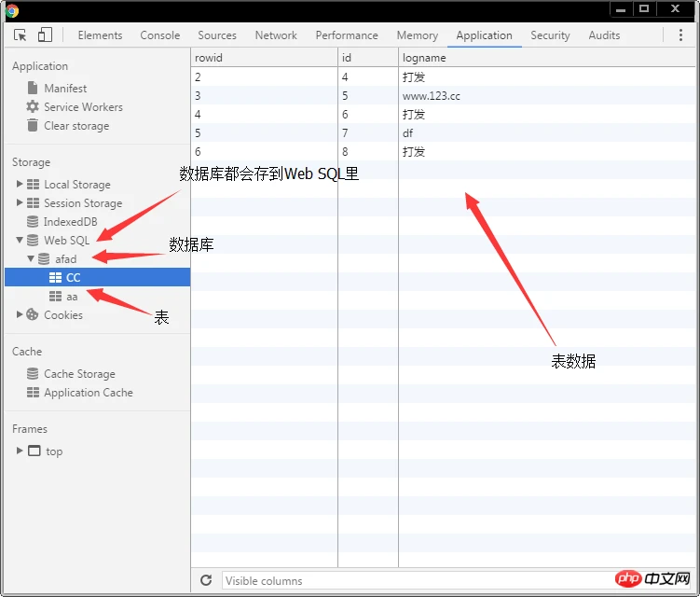This screenshot has height=597, width=700.
Task: Click the Web SQL database icon
Action: 33,241
